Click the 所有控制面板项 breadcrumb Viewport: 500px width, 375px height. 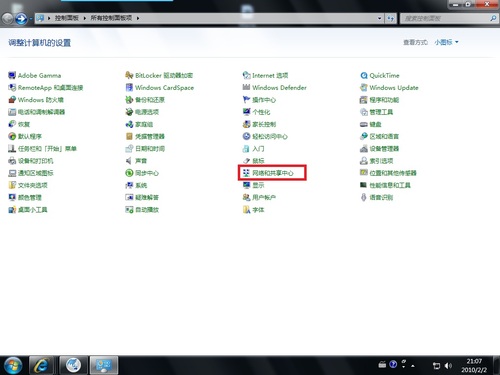(111, 18)
